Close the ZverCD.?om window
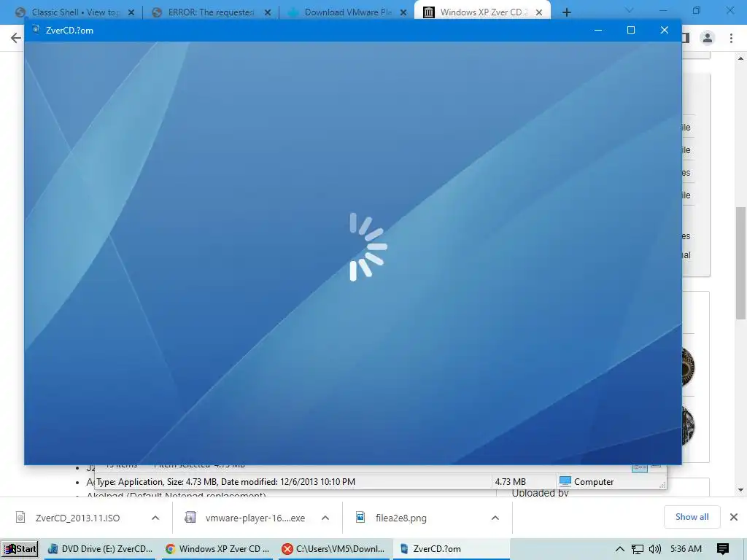The image size is (747, 560). click(x=664, y=30)
